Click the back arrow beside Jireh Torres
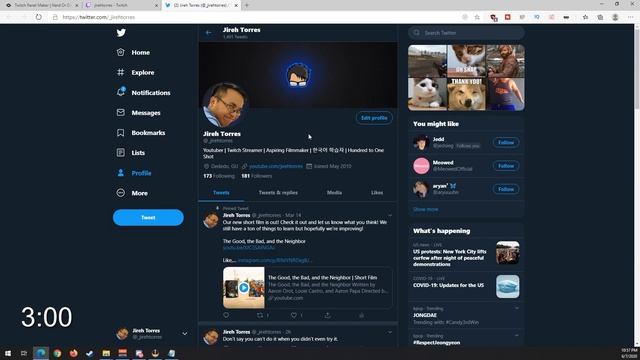The width and height of the screenshot is (640, 360). [209, 33]
